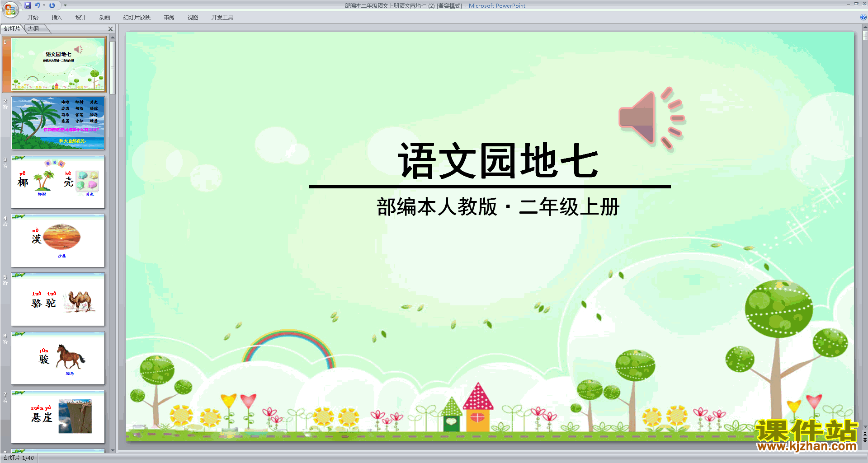The height and width of the screenshot is (463, 868).
Task: Click animation star icon beside slide 3
Action: (5, 166)
